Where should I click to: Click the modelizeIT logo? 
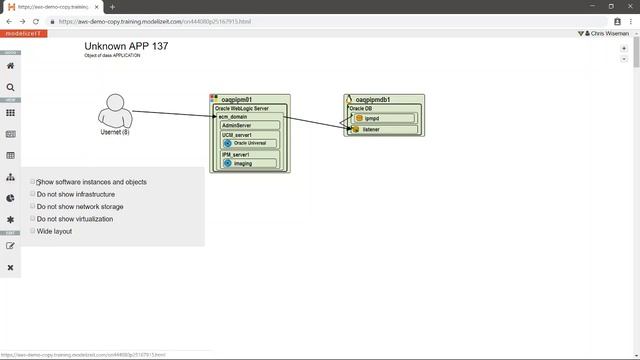click(x=24, y=33)
